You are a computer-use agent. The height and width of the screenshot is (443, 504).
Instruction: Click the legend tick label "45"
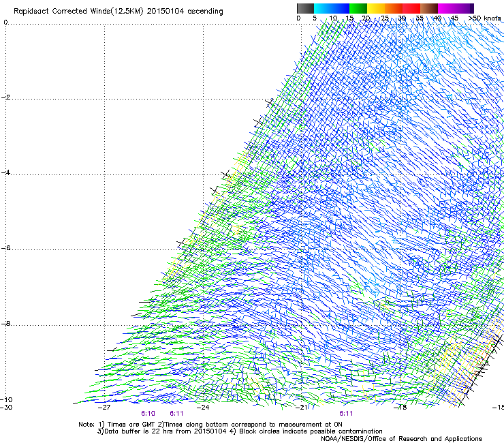(x=454, y=18)
